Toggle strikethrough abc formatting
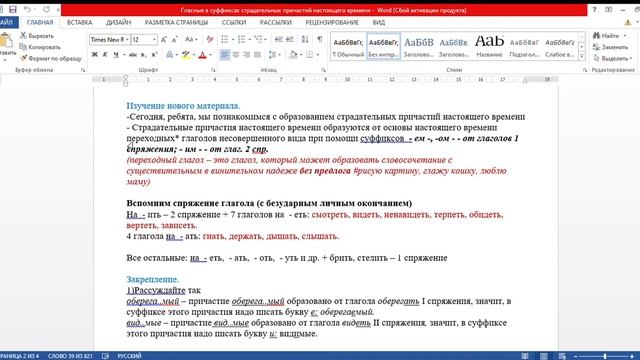Viewport: 640px width, 360px height. coord(133,55)
